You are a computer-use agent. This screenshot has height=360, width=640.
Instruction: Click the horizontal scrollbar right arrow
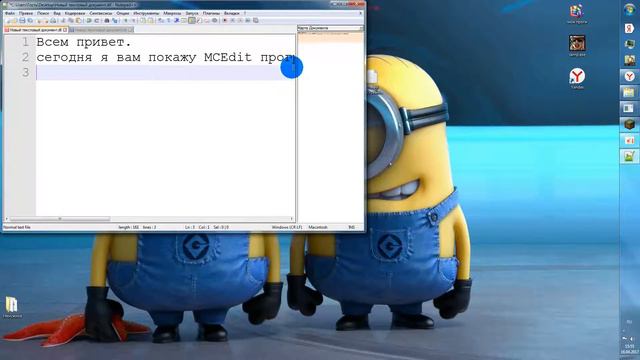[x=292, y=219]
